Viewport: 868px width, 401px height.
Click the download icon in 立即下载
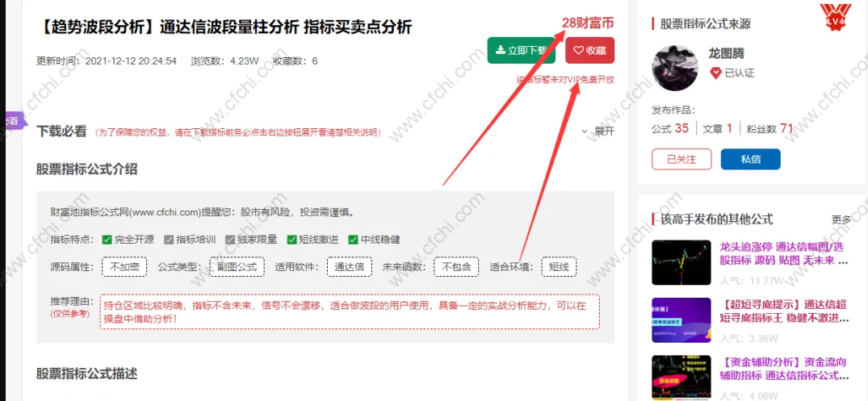tap(501, 50)
